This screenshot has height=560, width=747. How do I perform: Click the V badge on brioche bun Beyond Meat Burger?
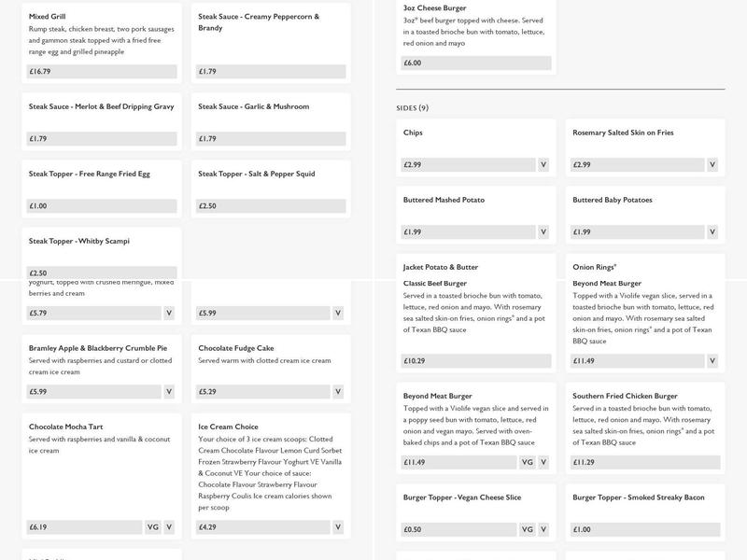(712, 361)
